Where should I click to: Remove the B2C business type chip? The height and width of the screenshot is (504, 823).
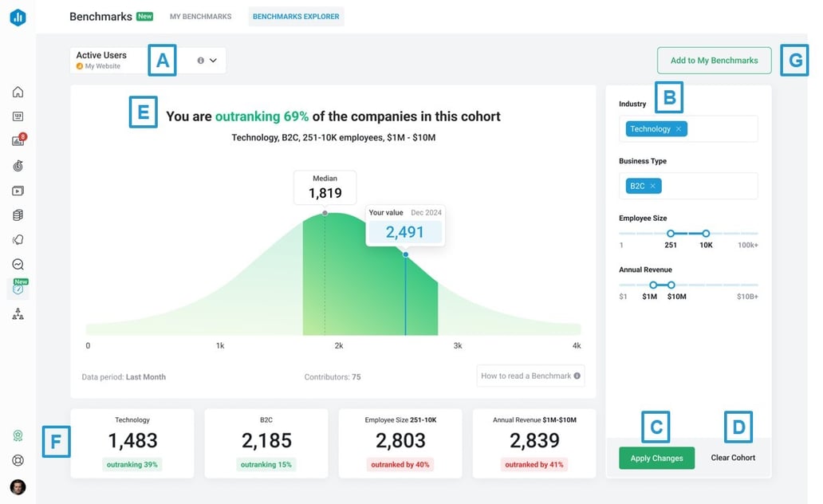(653, 185)
